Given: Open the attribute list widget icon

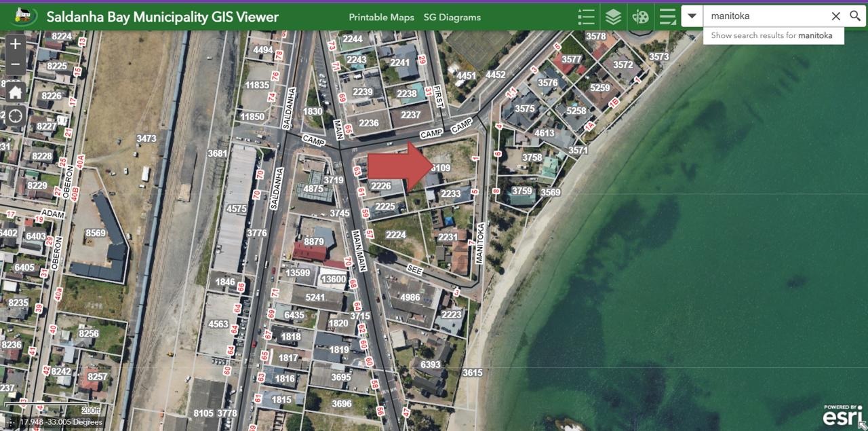Looking at the screenshot, I should pyautogui.click(x=668, y=16).
